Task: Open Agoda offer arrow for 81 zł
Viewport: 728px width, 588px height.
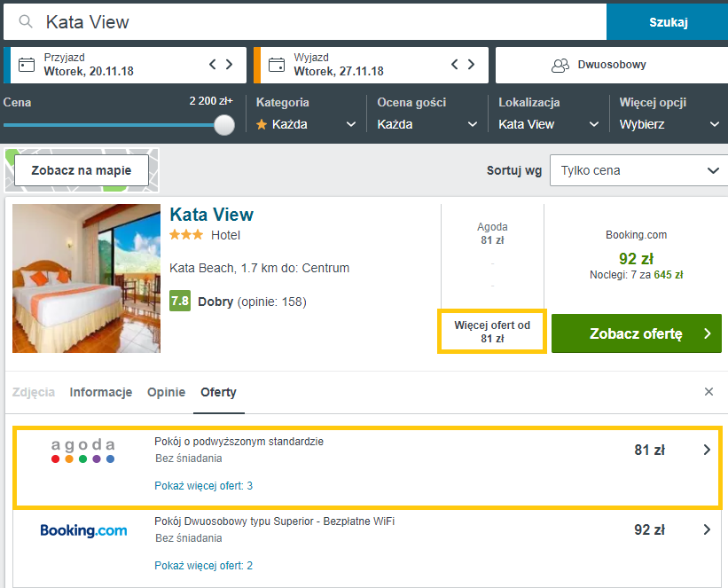Action: click(707, 451)
